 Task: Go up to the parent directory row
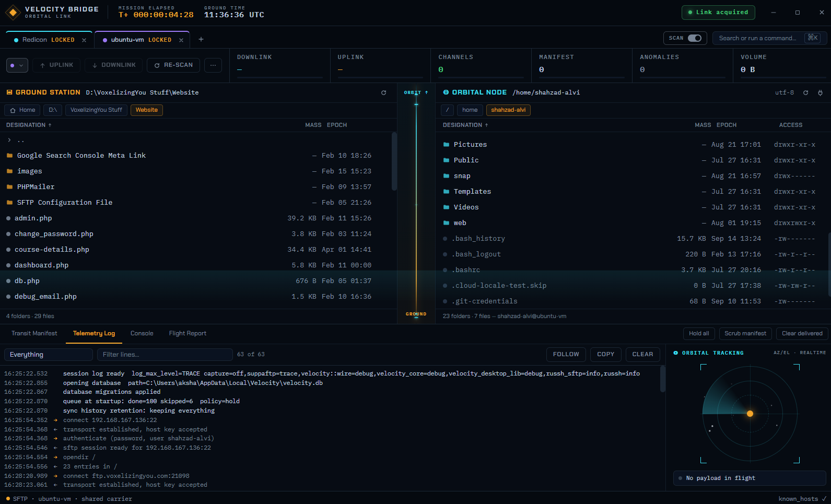pyautogui.click(x=196, y=140)
